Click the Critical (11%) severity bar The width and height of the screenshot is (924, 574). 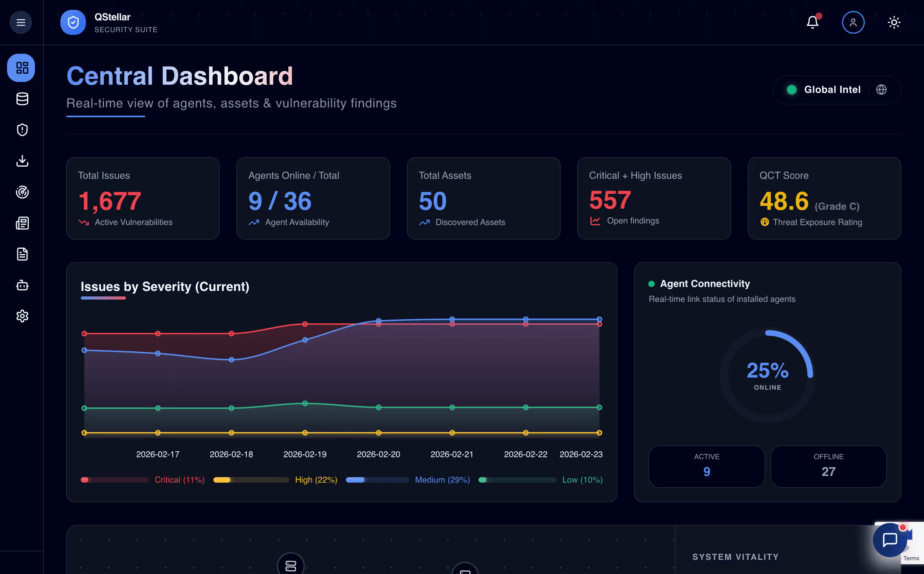[115, 480]
